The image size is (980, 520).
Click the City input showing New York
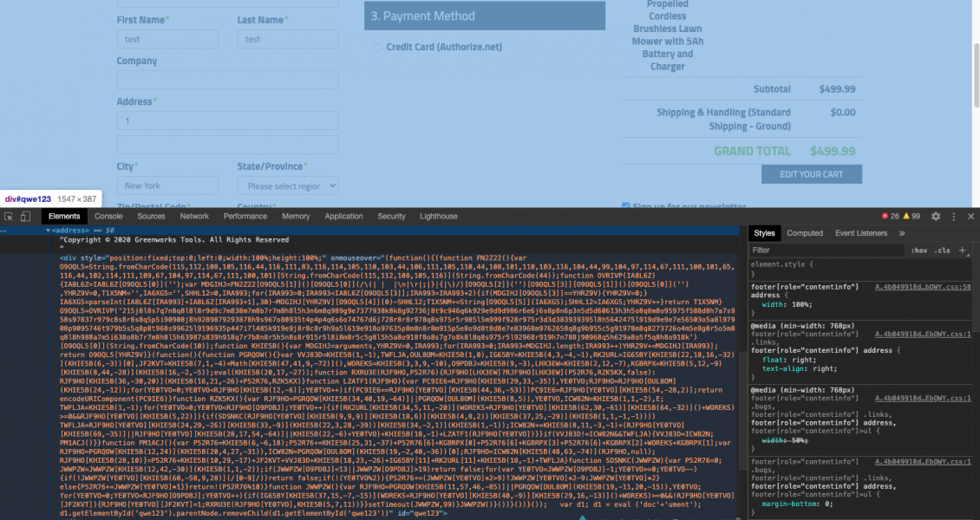click(167, 185)
